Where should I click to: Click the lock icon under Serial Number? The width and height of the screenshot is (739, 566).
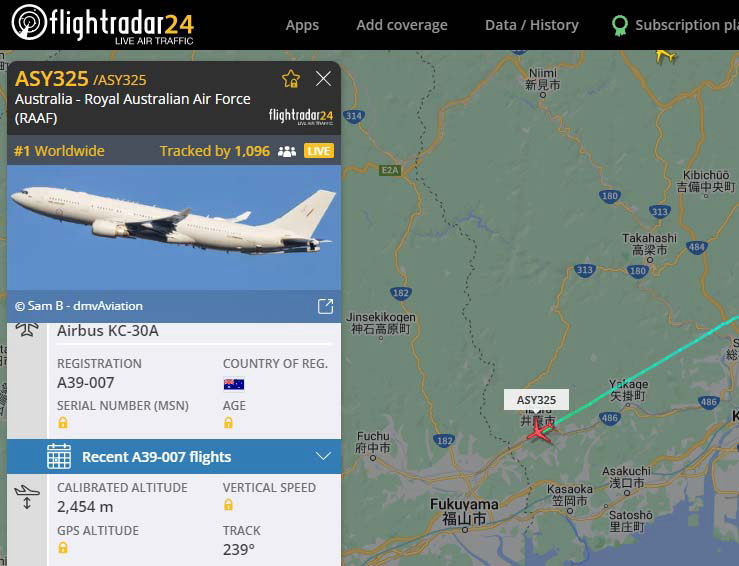point(63,423)
